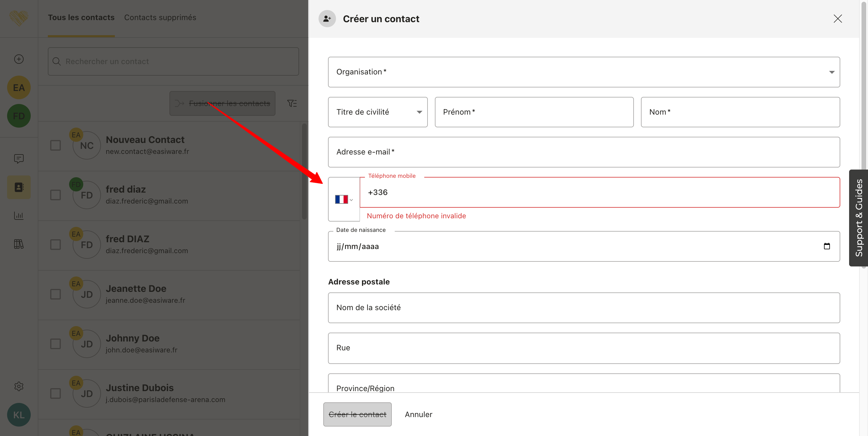Open the date picker calendar icon

[827, 246]
